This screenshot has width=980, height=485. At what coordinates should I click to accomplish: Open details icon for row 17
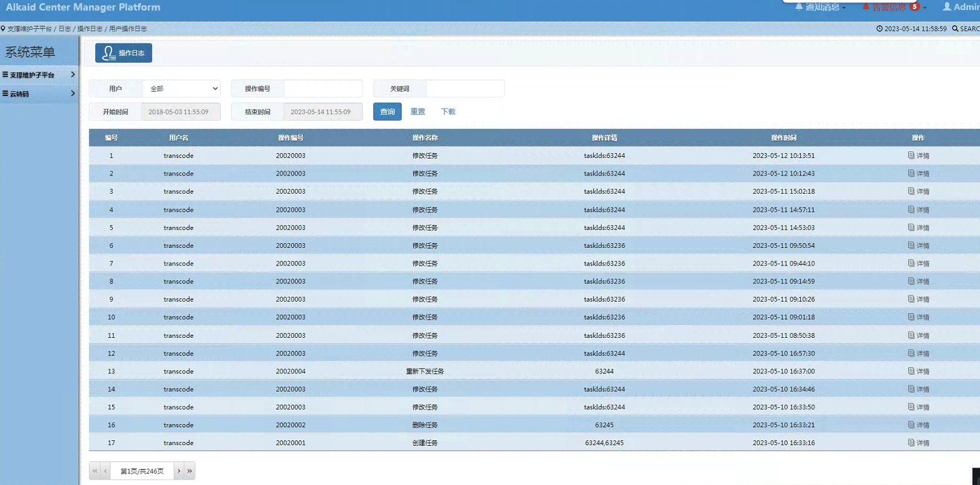(x=911, y=443)
